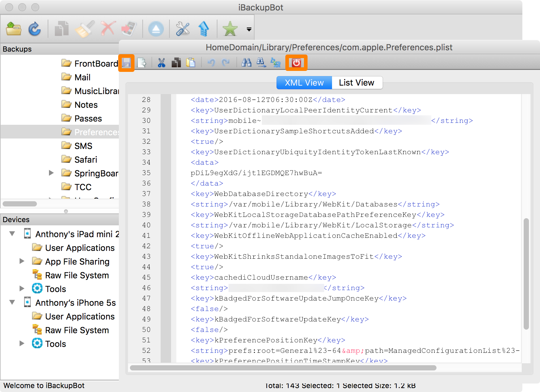540x392 pixels.
Task: Cut selection with the scissors icon
Action: (162, 63)
